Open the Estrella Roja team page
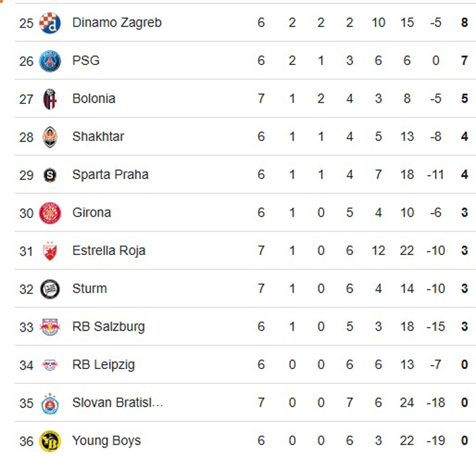This screenshot has height=457, width=476. 109,251
